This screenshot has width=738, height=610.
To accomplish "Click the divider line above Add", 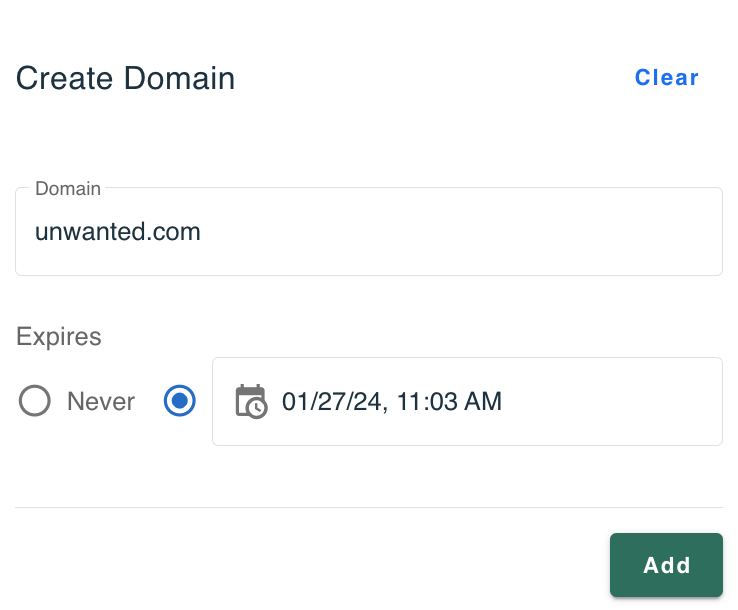I will click(x=369, y=507).
